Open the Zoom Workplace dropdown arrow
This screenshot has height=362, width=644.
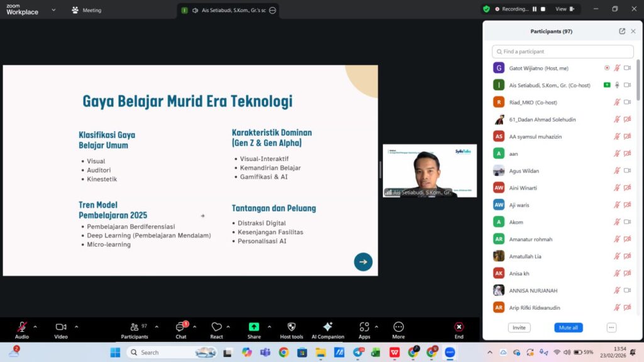[x=53, y=10]
